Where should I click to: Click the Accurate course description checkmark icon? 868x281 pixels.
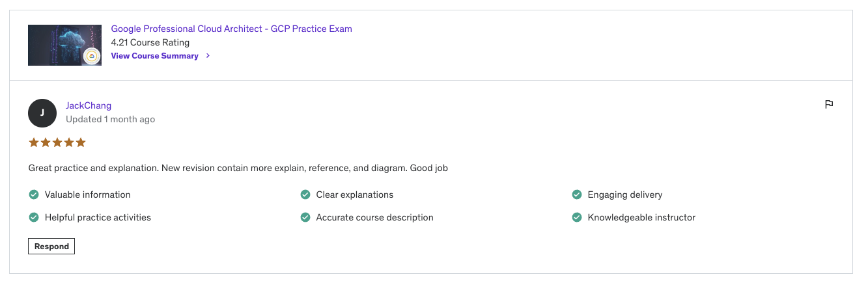point(305,217)
